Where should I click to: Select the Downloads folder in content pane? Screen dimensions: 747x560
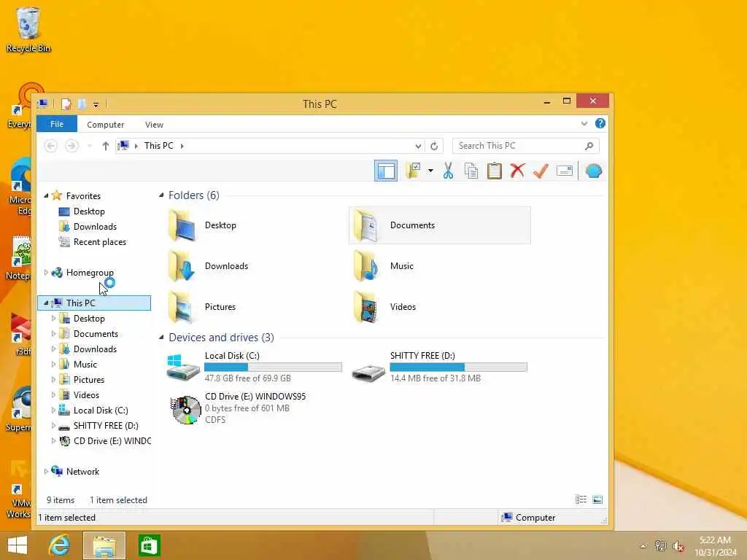coord(208,266)
